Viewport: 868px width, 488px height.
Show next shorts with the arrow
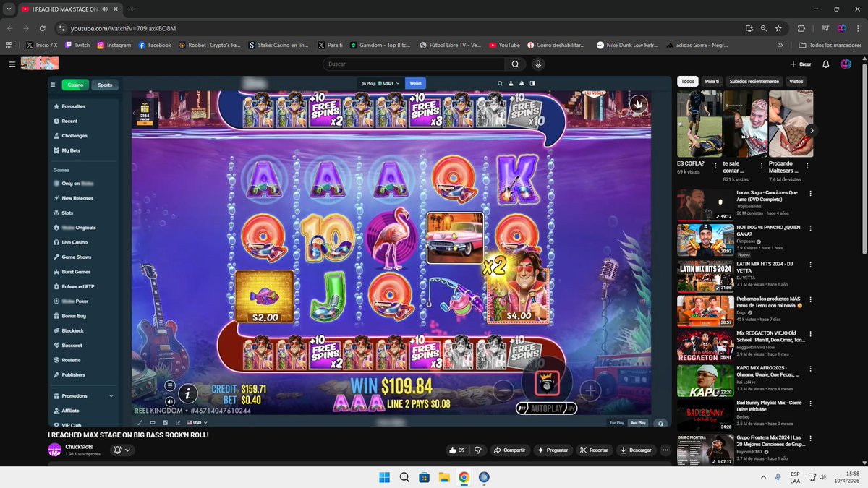[812, 130]
